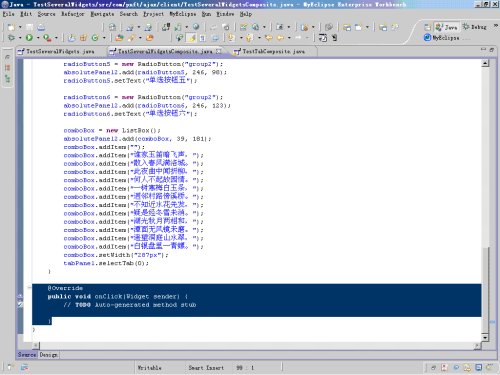Switch to the Debug perspective

point(475,27)
